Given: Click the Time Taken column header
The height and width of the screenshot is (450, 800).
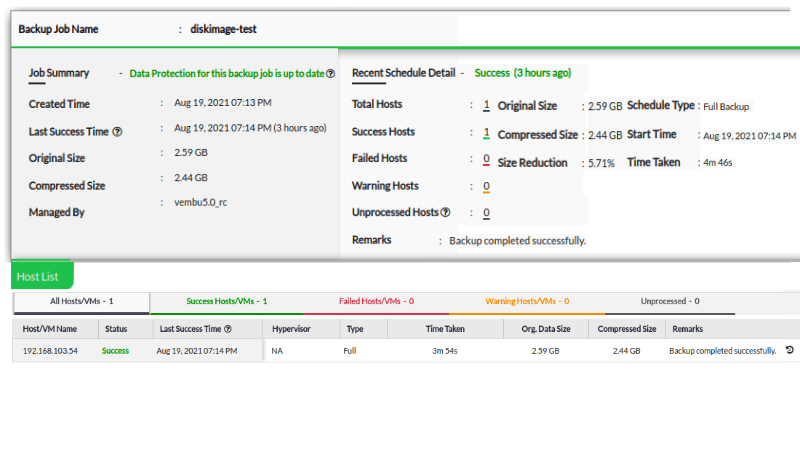Looking at the screenshot, I should pos(445,329).
